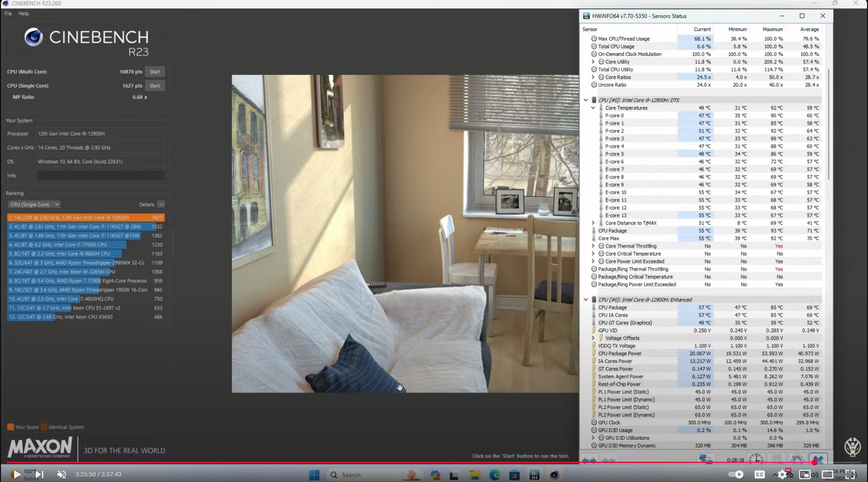Open Microsoft Store from the taskbar
This screenshot has height=482, width=868.
click(514, 475)
